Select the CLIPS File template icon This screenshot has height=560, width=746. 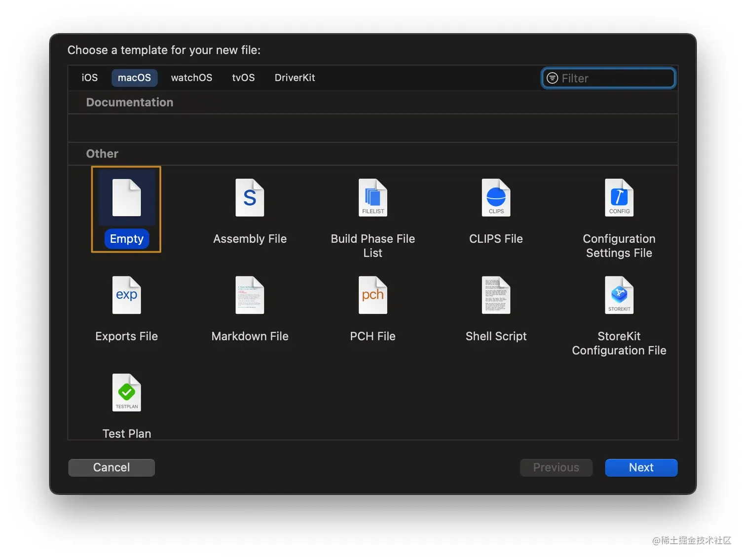coord(496,197)
